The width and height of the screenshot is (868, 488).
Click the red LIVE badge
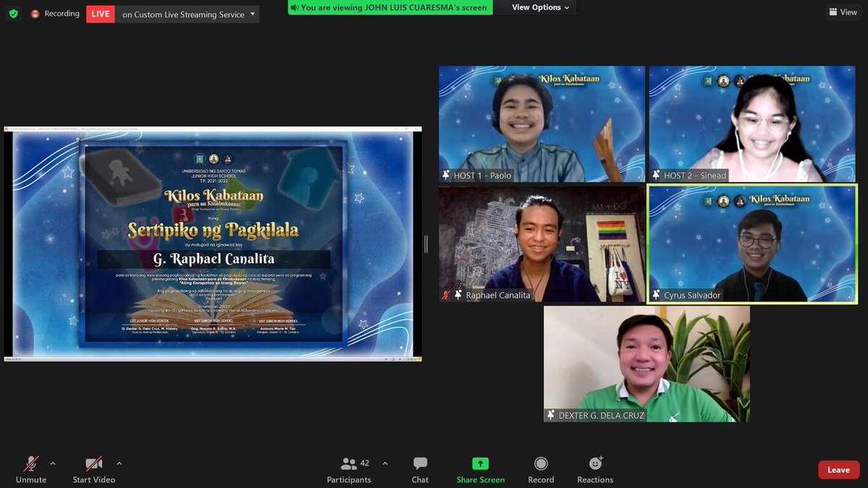(x=101, y=14)
